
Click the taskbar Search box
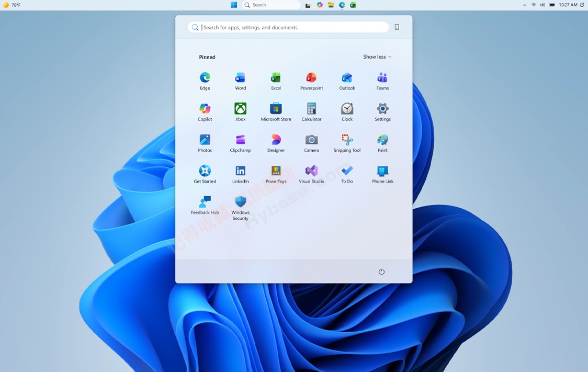271,5
